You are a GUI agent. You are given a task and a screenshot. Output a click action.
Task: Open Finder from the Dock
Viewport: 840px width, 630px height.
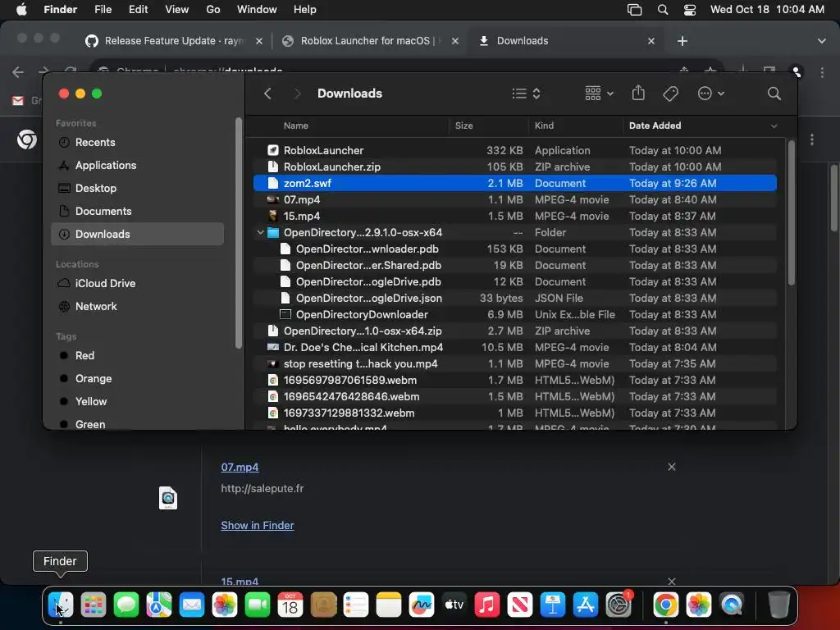(x=61, y=605)
